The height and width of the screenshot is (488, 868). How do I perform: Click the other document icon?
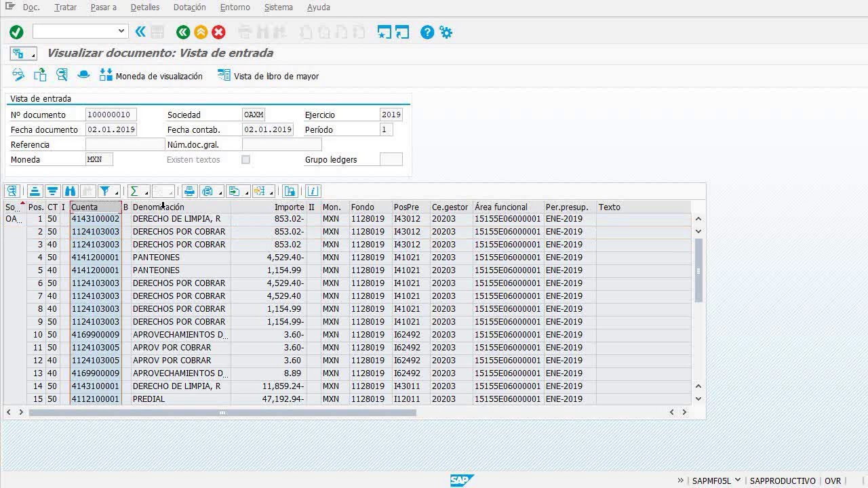[x=40, y=75]
